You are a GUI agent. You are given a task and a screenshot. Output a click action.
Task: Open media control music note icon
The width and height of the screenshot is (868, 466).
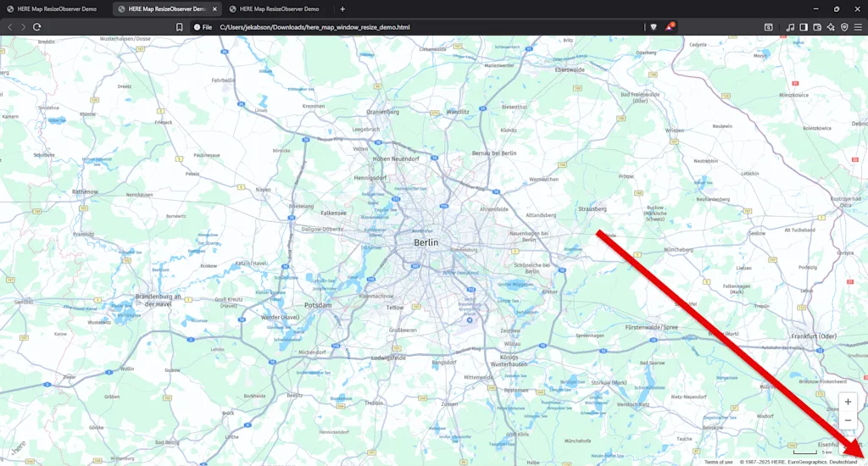(x=790, y=27)
